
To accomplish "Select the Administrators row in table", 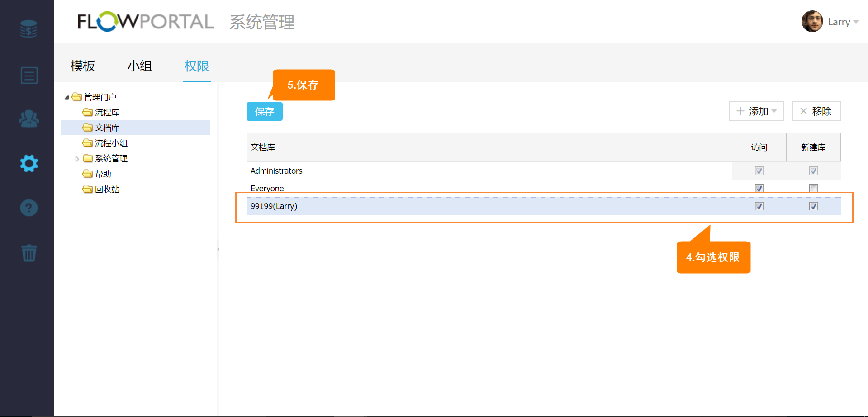I will pyautogui.click(x=276, y=171).
